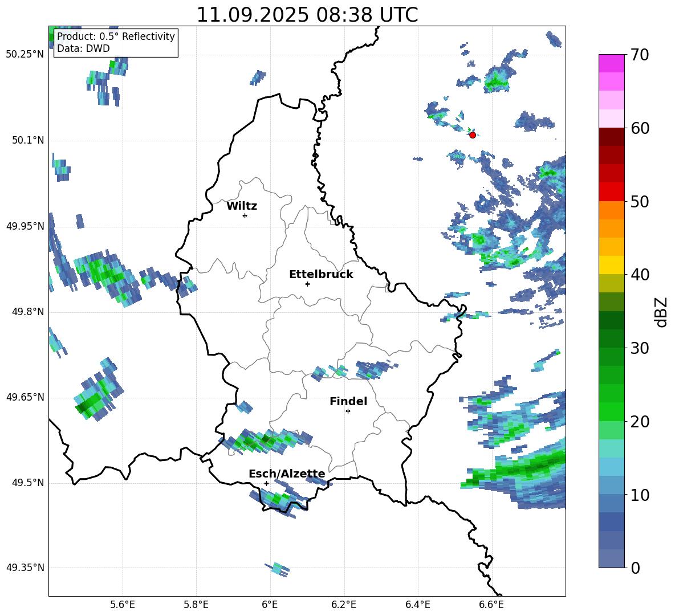Image resolution: width=675 pixels, height=616 pixels.
Task: Pick the yellow colorbar band above 40
Action: 611,266
